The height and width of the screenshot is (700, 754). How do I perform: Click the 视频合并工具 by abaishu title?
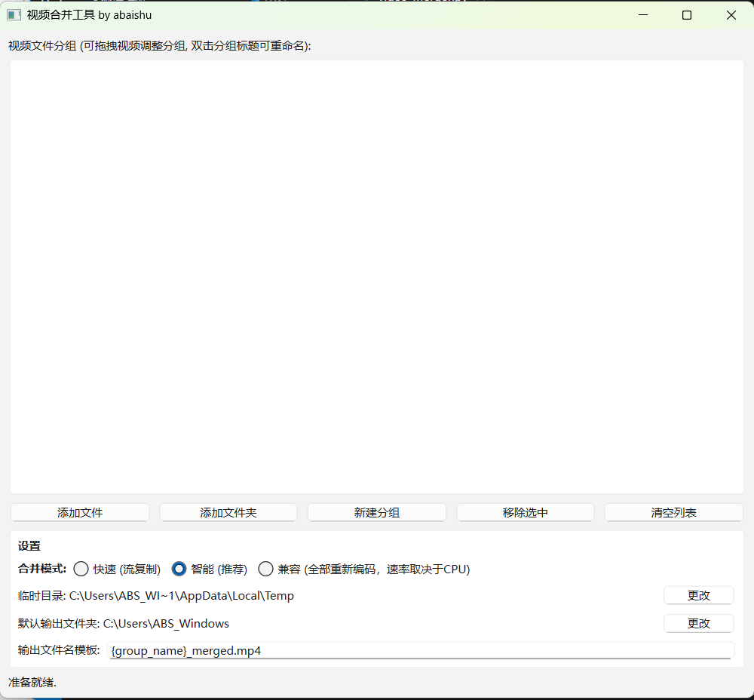[89, 15]
